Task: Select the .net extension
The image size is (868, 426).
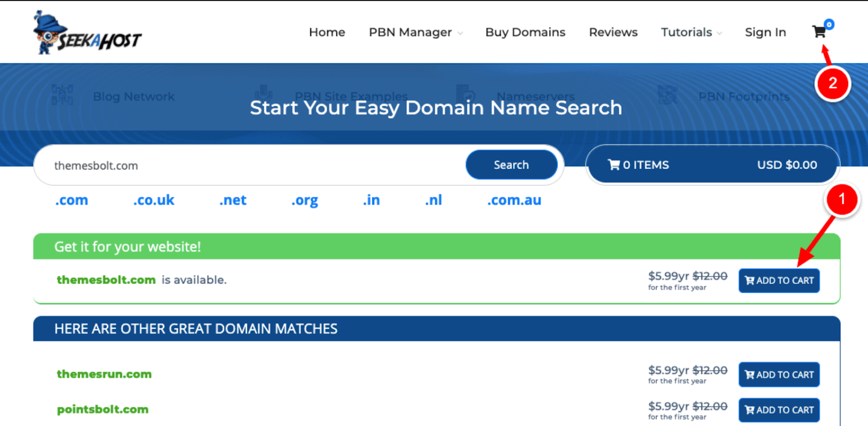Action: 233,200
